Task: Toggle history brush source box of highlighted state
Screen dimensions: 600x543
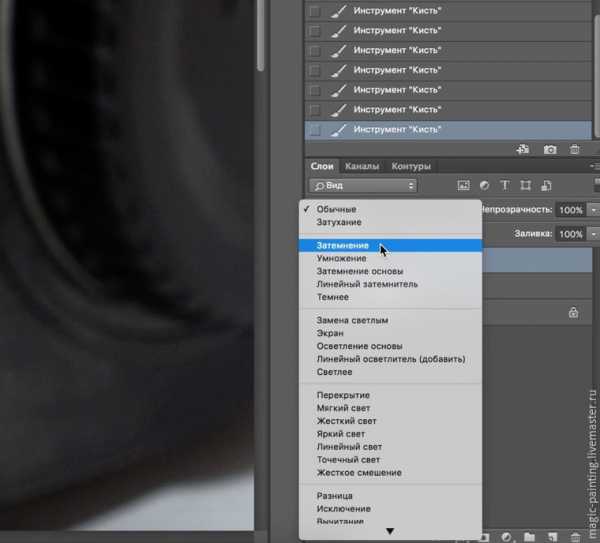Action: [x=315, y=130]
